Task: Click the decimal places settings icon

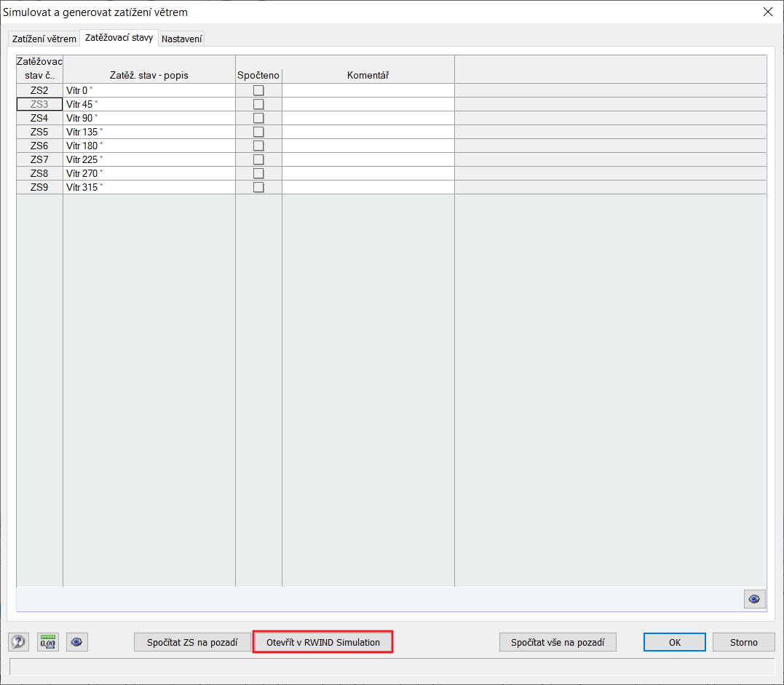Action: click(47, 642)
